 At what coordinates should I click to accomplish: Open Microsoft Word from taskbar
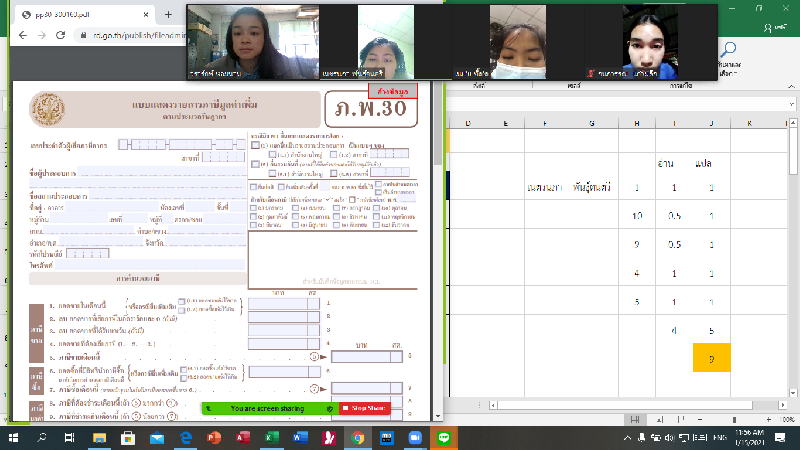pos(299,438)
